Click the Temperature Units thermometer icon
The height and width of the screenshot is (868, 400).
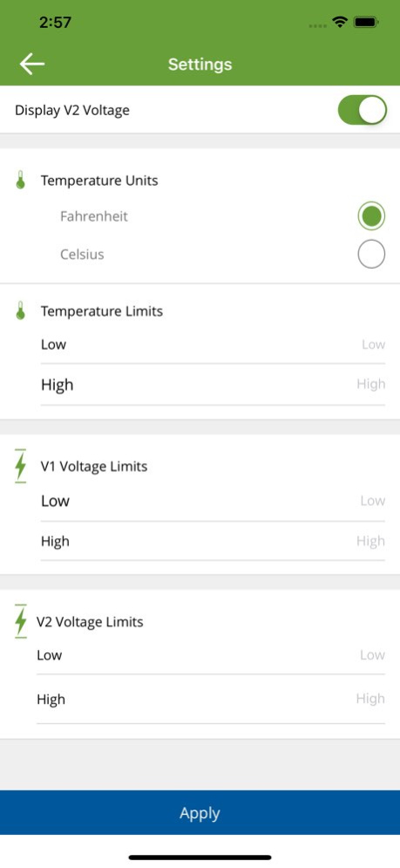click(x=20, y=181)
